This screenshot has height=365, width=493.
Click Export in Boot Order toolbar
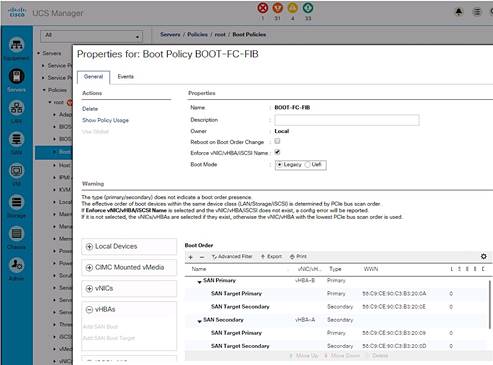(x=271, y=256)
